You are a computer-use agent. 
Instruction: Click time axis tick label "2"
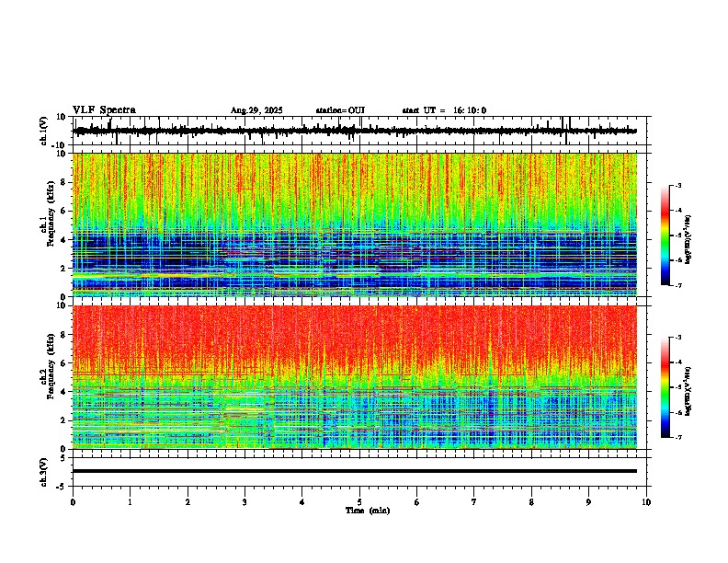tap(188, 502)
